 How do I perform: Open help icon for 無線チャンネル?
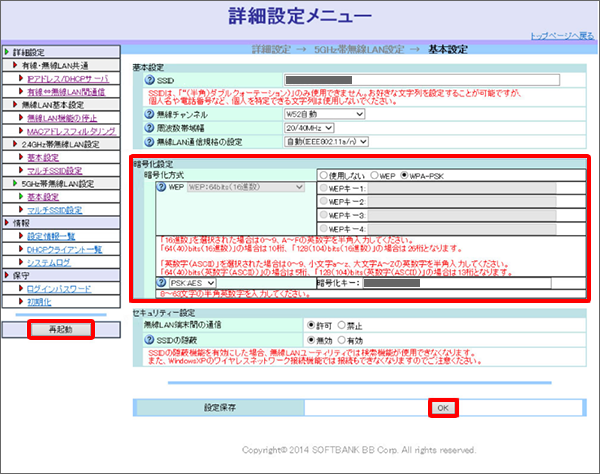(149, 114)
